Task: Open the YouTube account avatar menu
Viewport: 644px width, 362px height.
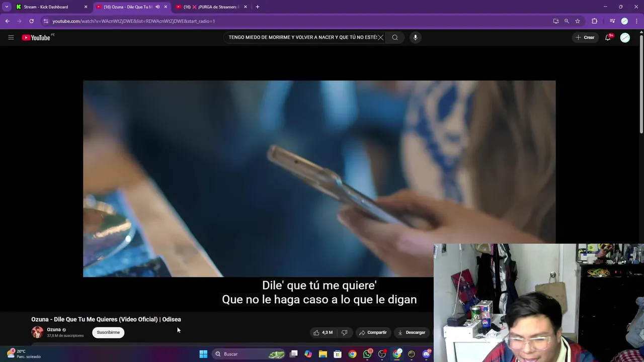Action: [x=625, y=38]
